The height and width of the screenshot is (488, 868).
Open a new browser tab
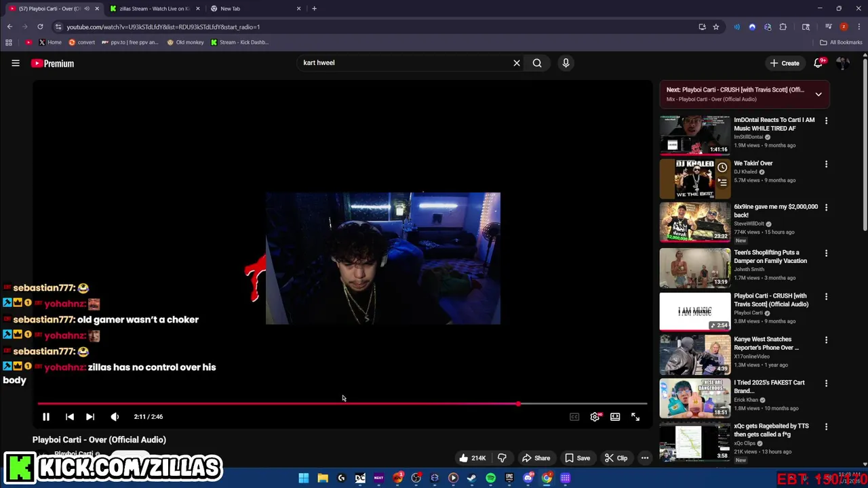[x=314, y=9]
